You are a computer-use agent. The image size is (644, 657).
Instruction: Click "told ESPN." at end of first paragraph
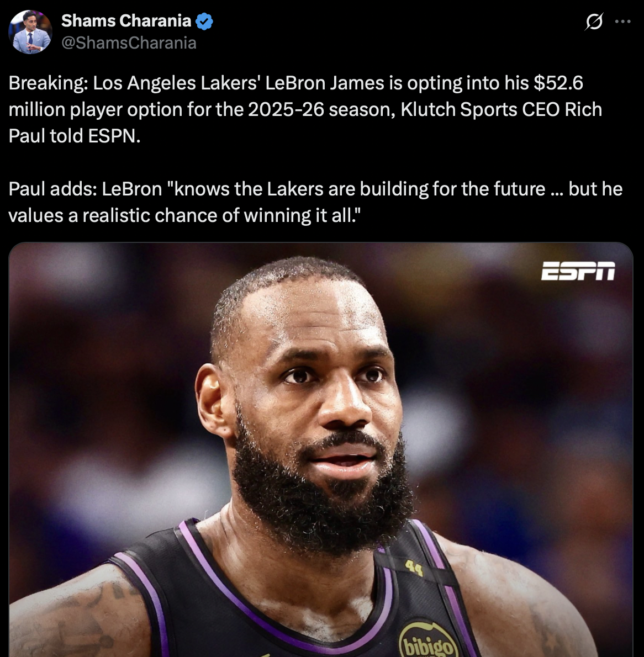(x=95, y=136)
